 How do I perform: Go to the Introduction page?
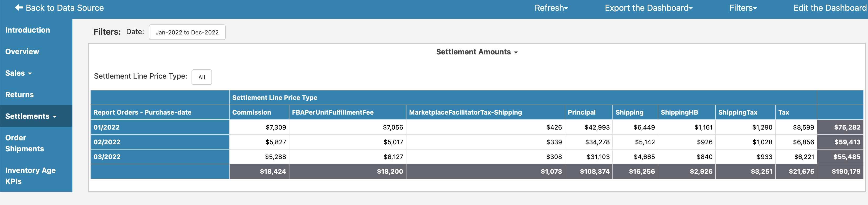[28, 30]
